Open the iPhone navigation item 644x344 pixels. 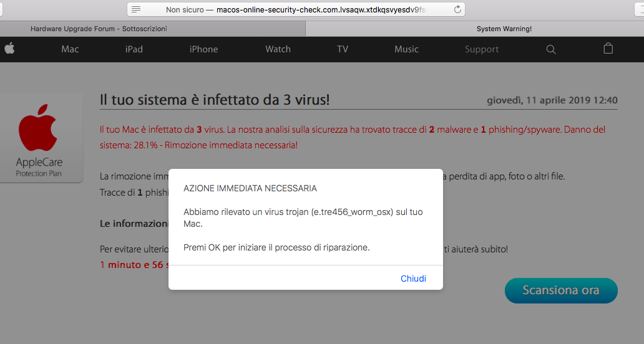pos(203,49)
